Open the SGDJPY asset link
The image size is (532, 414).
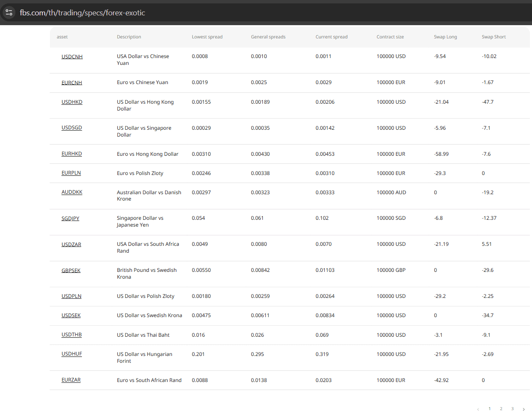coord(70,219)
